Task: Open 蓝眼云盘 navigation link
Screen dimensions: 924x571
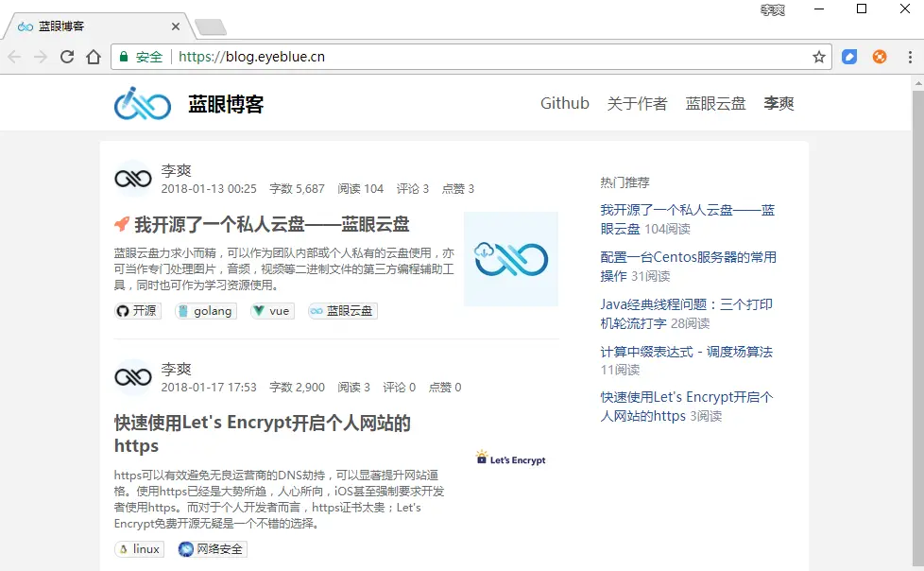Action: pos(715,104)
